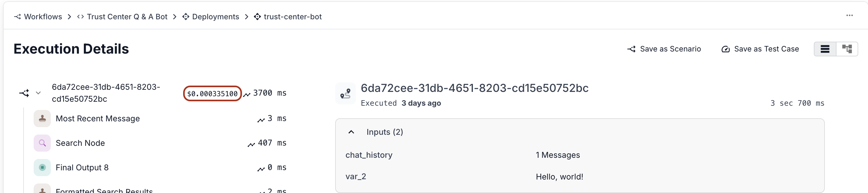
Task: Click the trend icon next to 407 ms
Action: (x=251, y=145)
